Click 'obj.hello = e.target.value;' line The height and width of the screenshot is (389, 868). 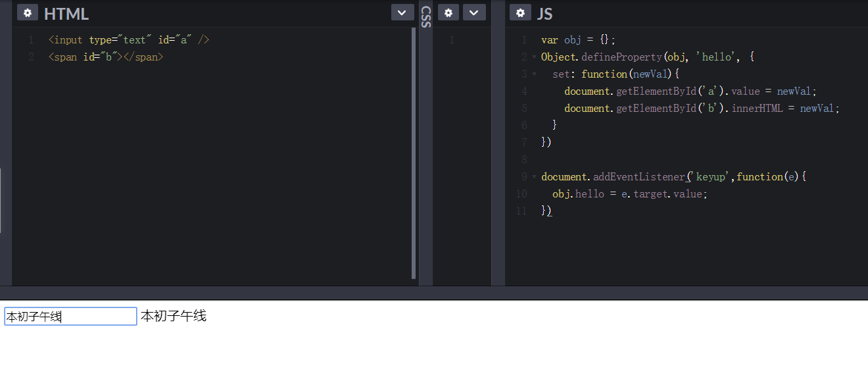[x=630, y=194]
